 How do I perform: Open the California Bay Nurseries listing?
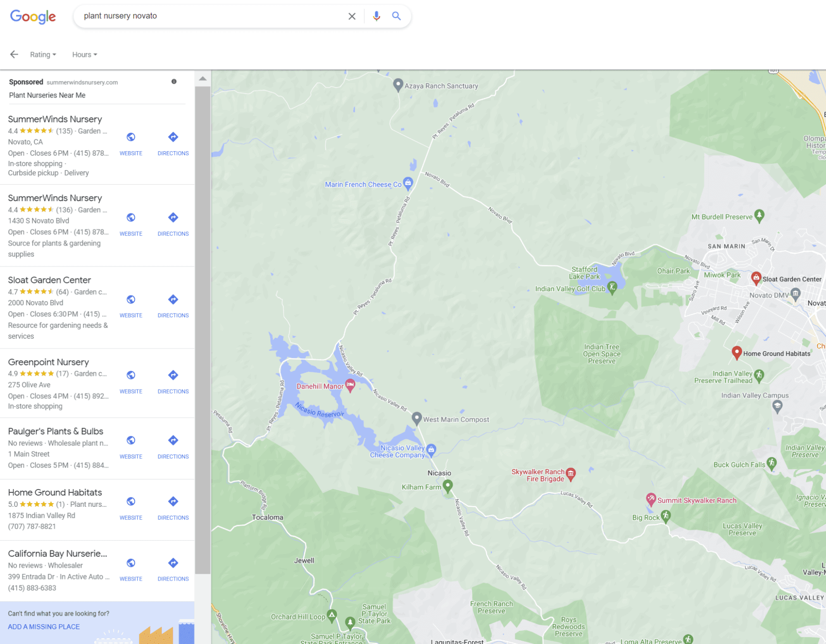click(57, 554)
